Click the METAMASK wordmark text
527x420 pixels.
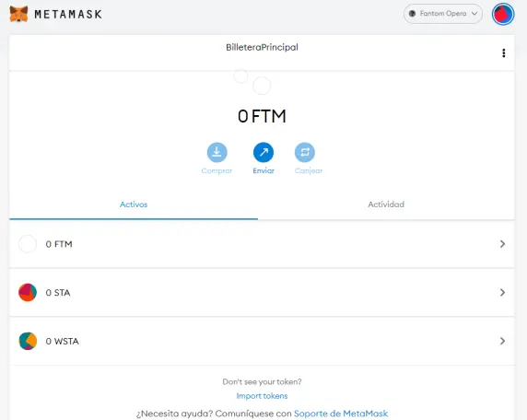coord(68,14)
